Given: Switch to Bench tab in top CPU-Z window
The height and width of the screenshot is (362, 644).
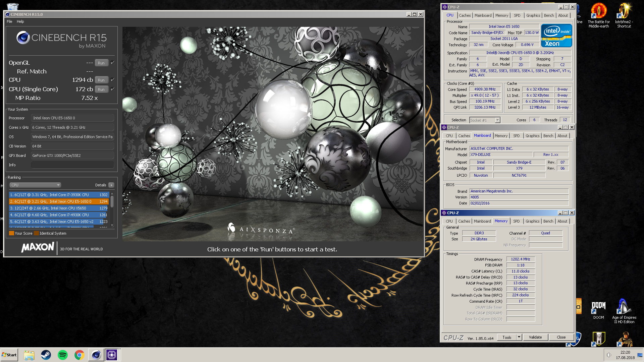Looking at the screenshot, I should pyautogui.click(x=549, y=15).
